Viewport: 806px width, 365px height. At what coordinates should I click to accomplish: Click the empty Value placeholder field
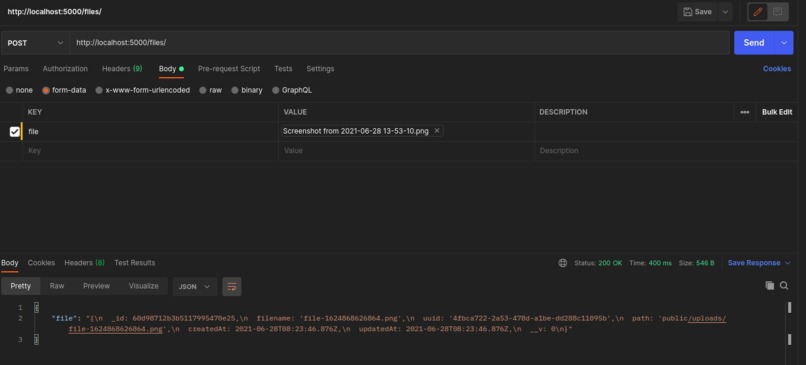pos(406,151)
